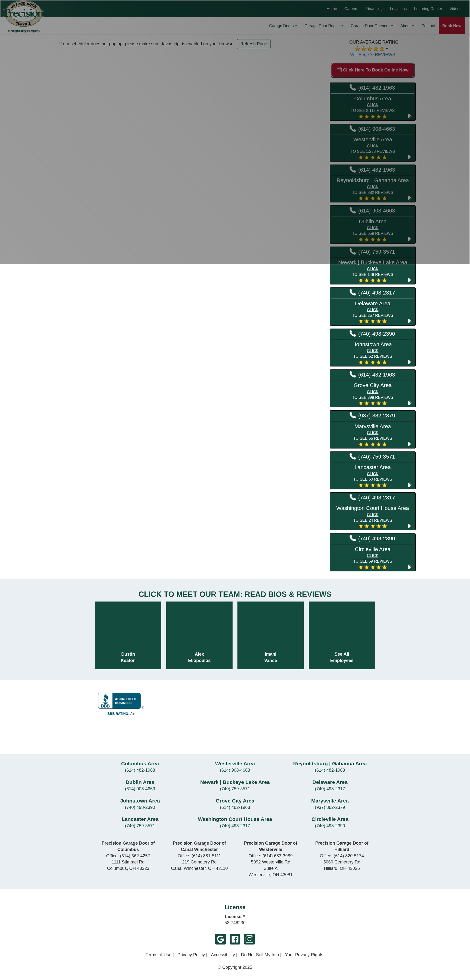Image resolution: width=470 pixels, height=980 pixels.
Task: Expand the About dropdown menu
Action: (407, 26)
